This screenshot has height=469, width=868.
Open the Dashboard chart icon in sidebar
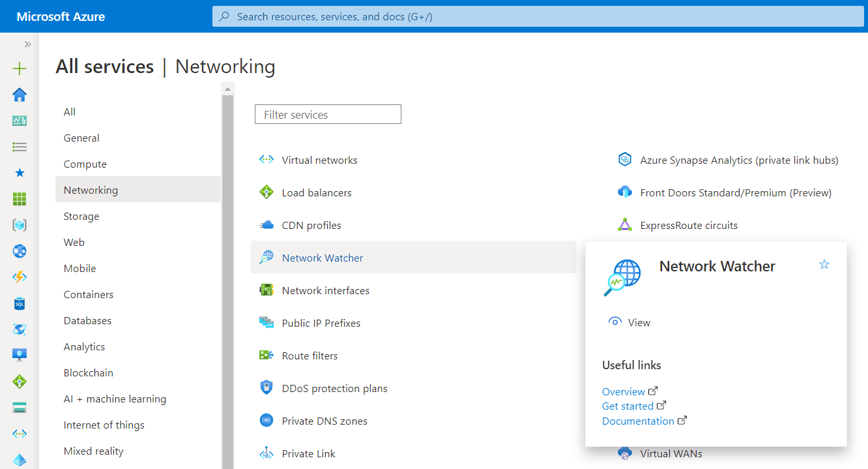(20, 121)
